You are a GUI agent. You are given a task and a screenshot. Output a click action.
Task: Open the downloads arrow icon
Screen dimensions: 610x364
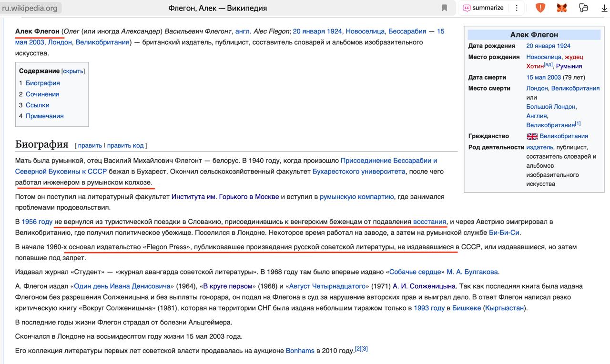[604, 8]
